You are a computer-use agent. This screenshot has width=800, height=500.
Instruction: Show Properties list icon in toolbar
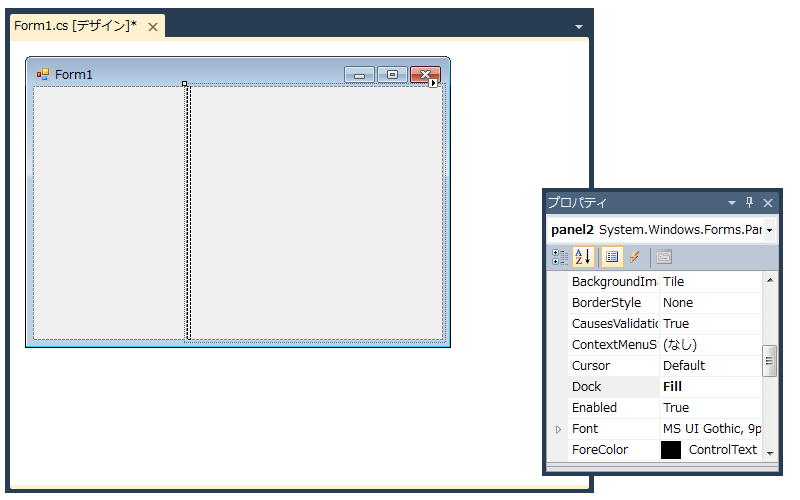pos(612,257)
